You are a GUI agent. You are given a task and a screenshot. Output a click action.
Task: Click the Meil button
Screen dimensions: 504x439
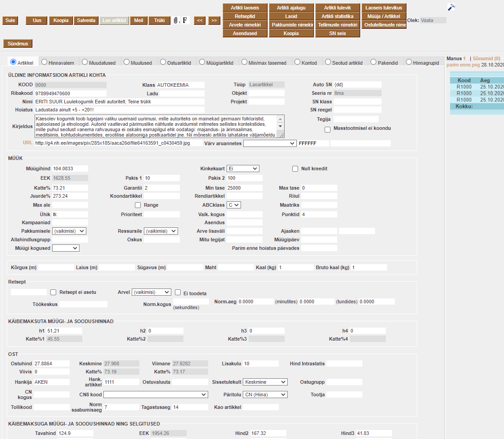(x=138, y=21)
